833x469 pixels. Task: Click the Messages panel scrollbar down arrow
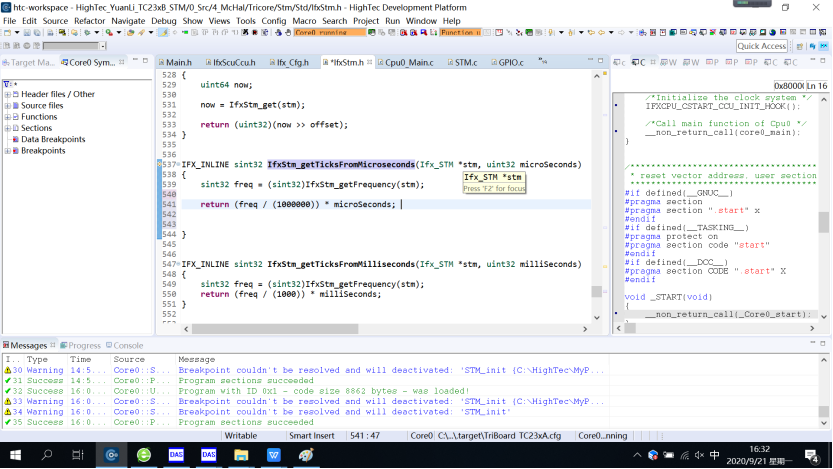823,423
